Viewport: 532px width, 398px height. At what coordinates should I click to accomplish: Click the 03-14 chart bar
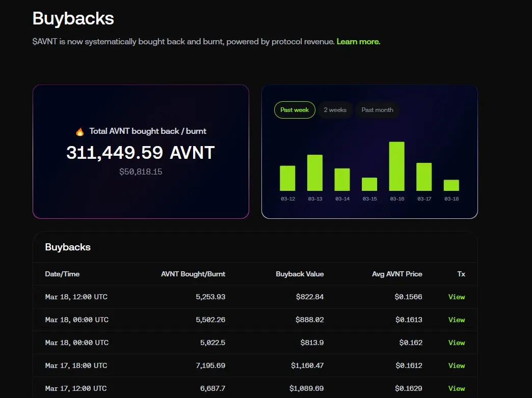pyautogui.click(x=342, y=180)
